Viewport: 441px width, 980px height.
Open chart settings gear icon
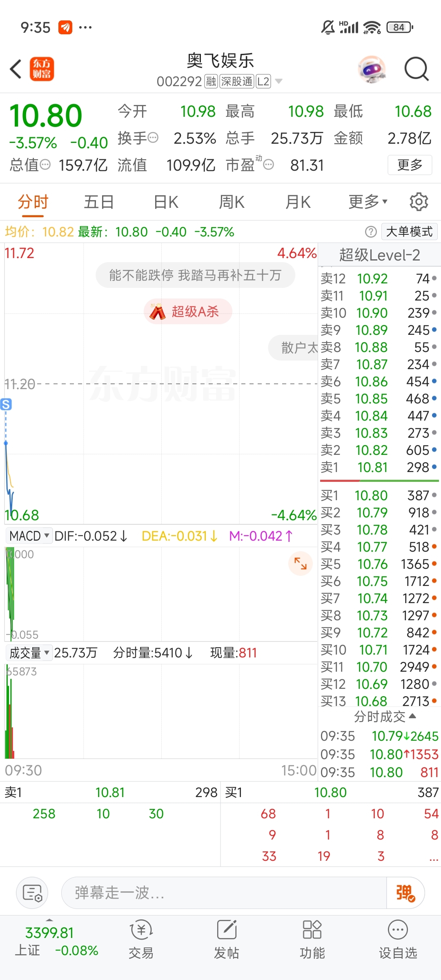tap(419, 202)
